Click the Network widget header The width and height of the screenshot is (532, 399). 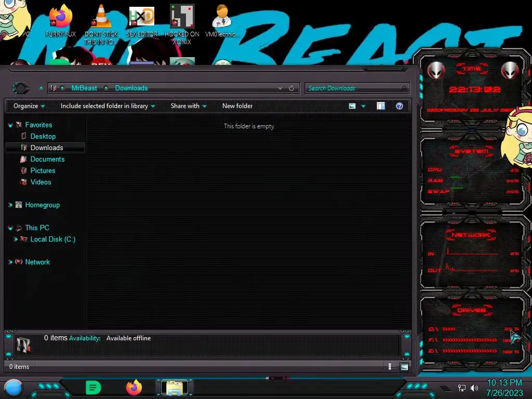[x=471, y=235]
